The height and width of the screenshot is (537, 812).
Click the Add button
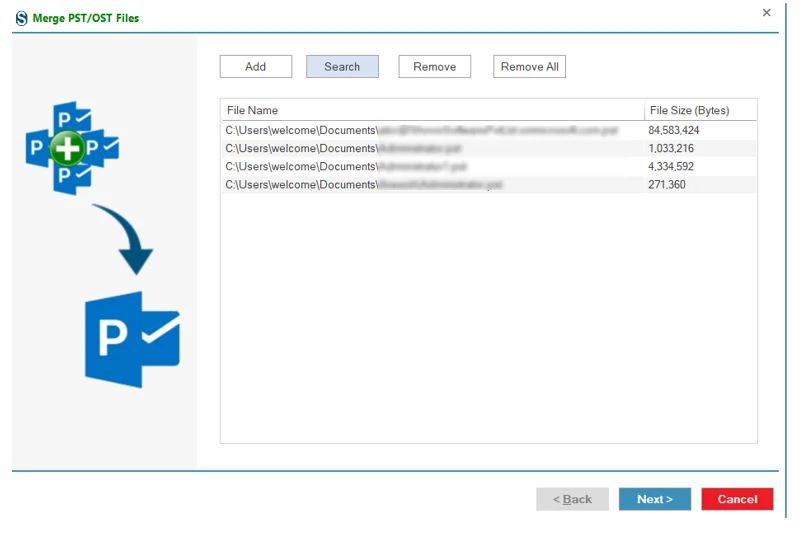tap(255, 66)
